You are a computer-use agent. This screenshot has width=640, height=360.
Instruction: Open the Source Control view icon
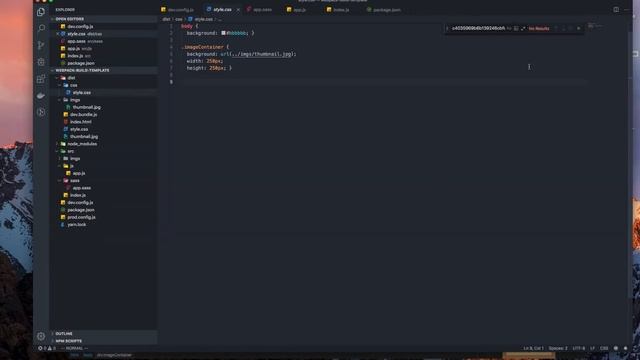(x=41, y=45)
